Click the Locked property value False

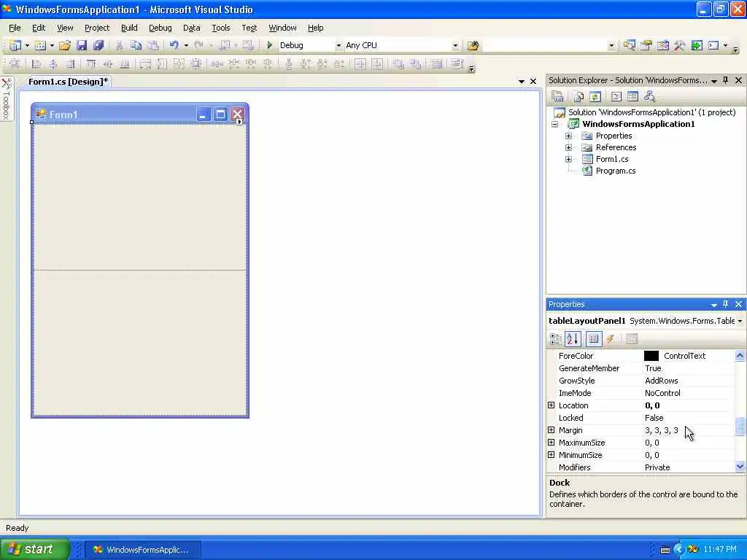coord(654,418)
